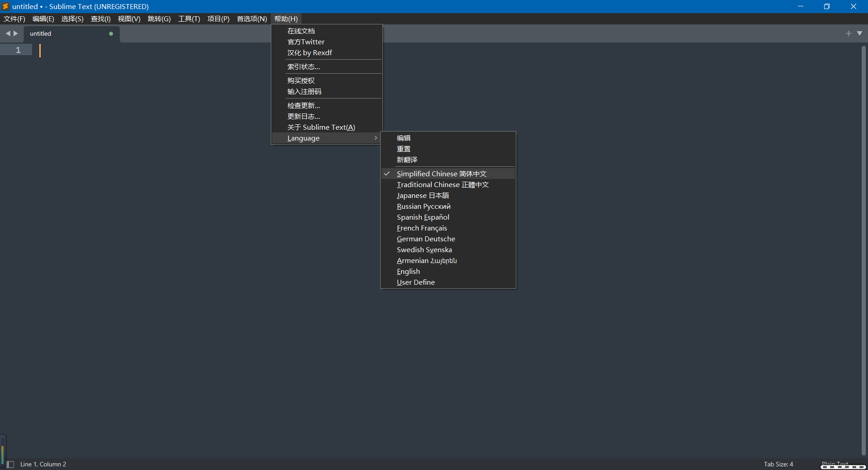Click the previous tab arrow icon
Viewport: 868px width, 470px height.
coord(8,33)
